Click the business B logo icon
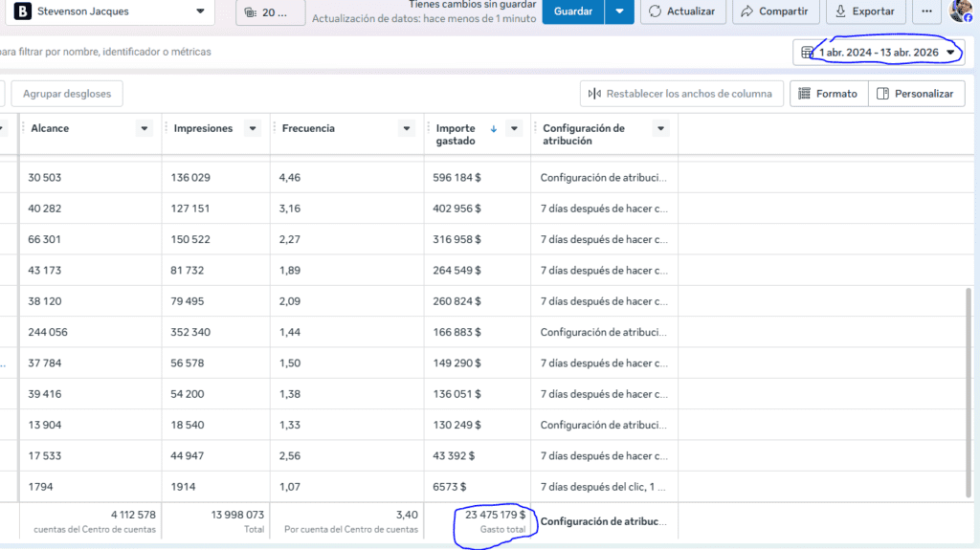980x550 pixels. coord(23,11)
